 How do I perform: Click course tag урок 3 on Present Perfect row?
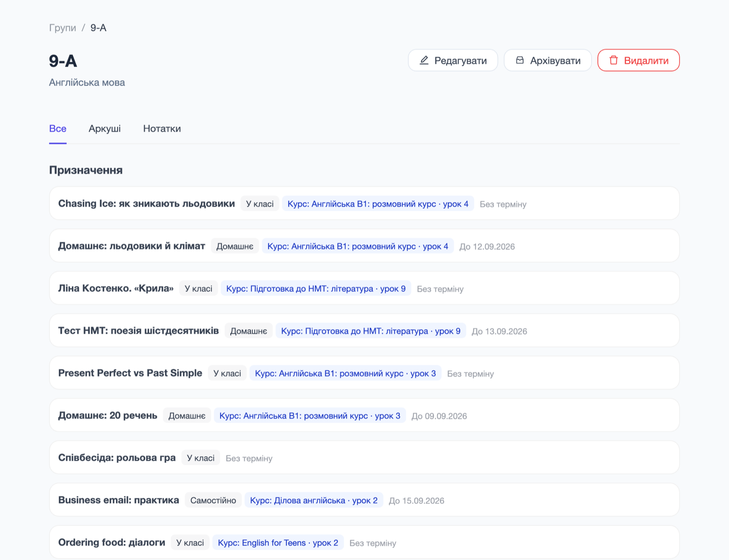[345, 373]
